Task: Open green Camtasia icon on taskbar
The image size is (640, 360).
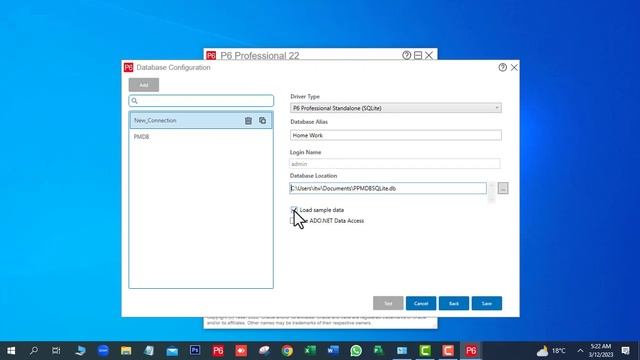Action: click(x=425, y=351)
